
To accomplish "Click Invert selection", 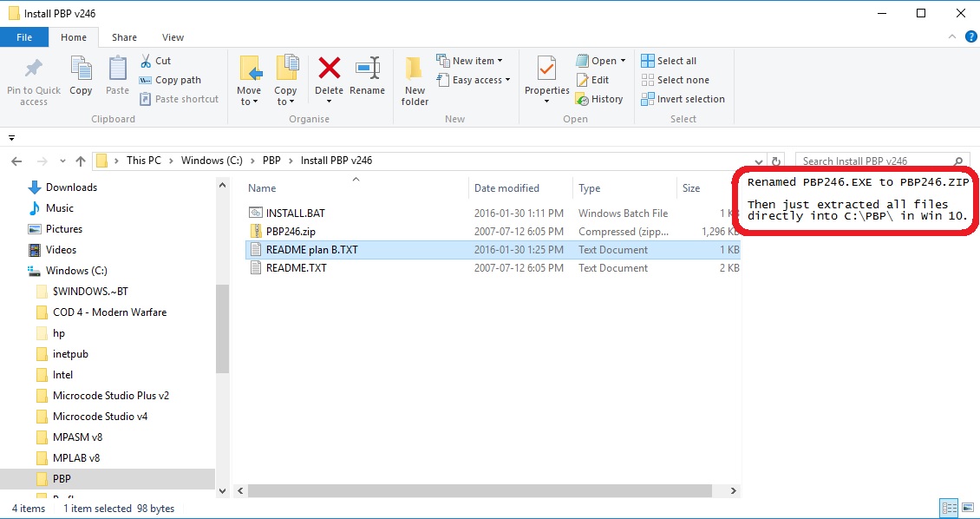I will [683, 99].
